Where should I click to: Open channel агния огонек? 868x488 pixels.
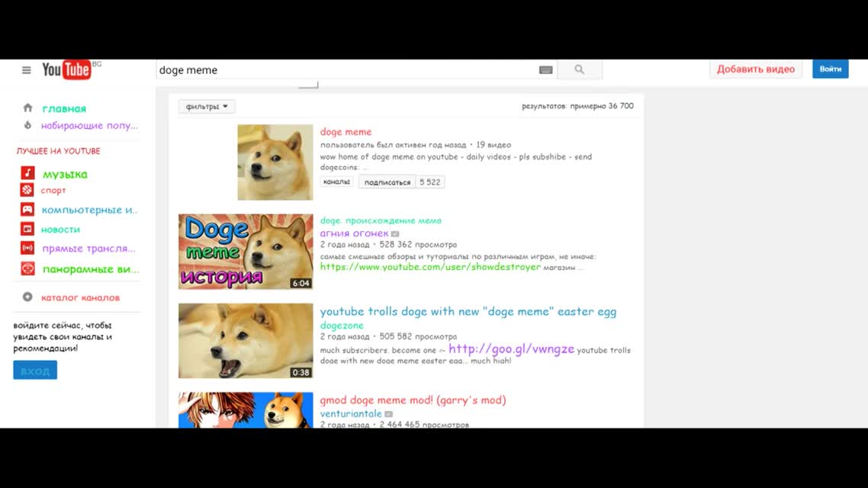coord(354,233)
